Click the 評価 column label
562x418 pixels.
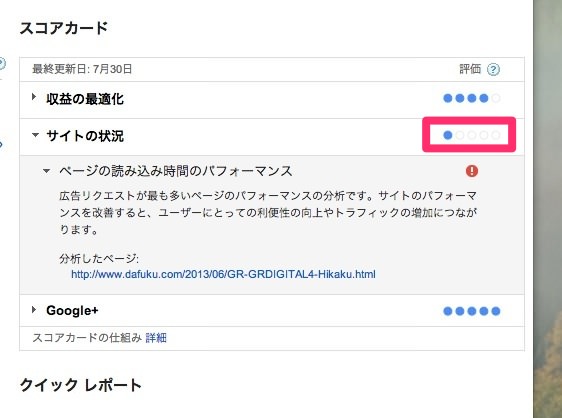click(470, 69)
